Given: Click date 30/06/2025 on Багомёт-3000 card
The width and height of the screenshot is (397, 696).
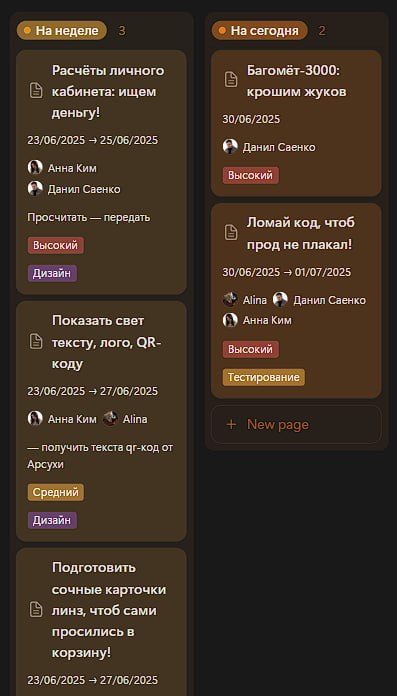Looking at the screenshot, I should (251, 119).
